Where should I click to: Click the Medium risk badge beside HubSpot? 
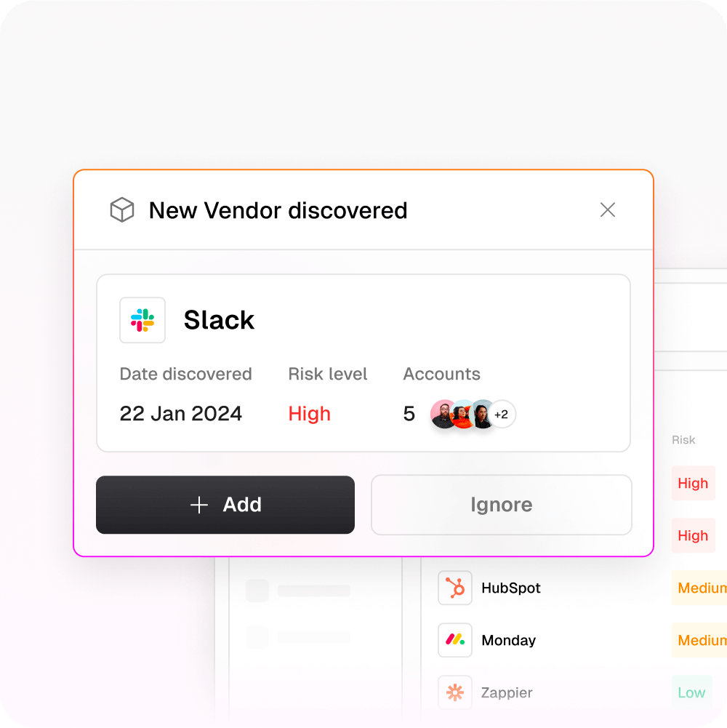click(x=699, y=588)
